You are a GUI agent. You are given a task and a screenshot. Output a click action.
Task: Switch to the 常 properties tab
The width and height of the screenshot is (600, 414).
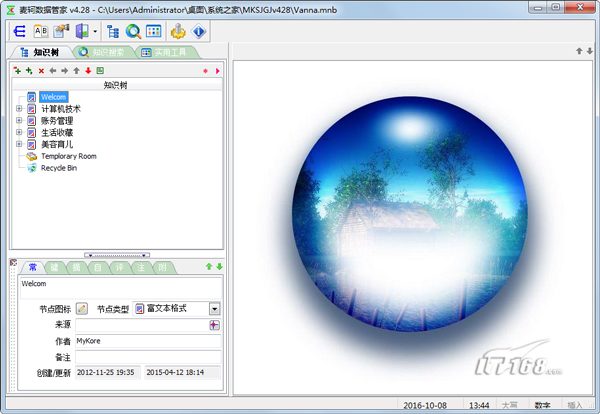pyautogui.click(x=33, y=267)
